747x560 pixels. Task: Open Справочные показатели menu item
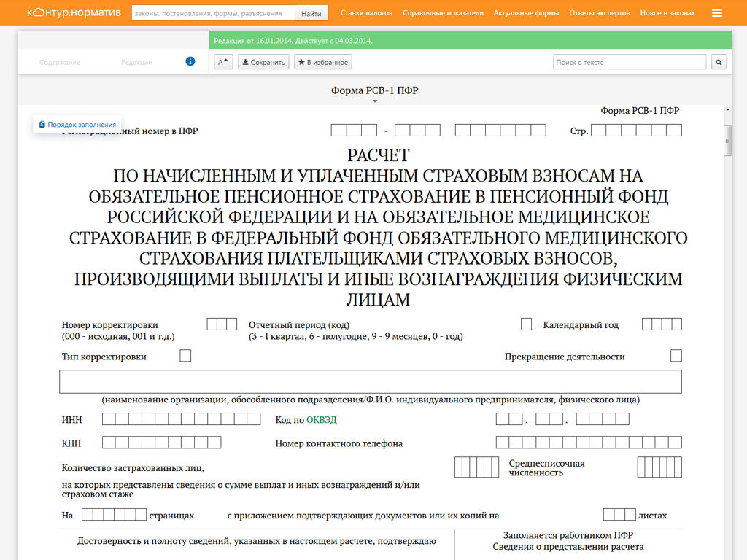[443, 13]
